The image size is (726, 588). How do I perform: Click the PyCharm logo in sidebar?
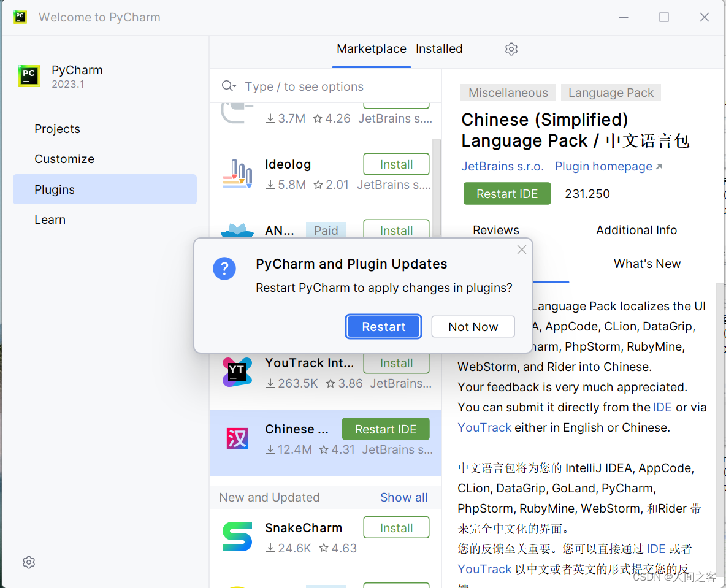tap(29, 75)
